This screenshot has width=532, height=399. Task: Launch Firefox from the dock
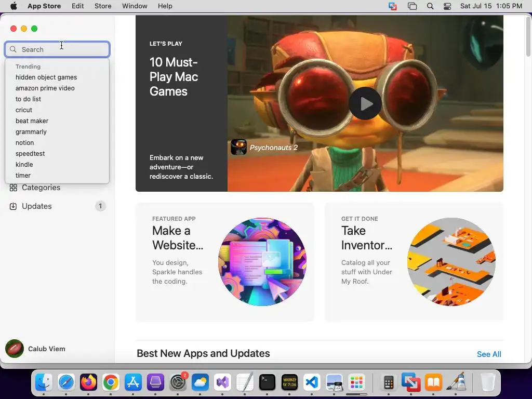point(88,383)
